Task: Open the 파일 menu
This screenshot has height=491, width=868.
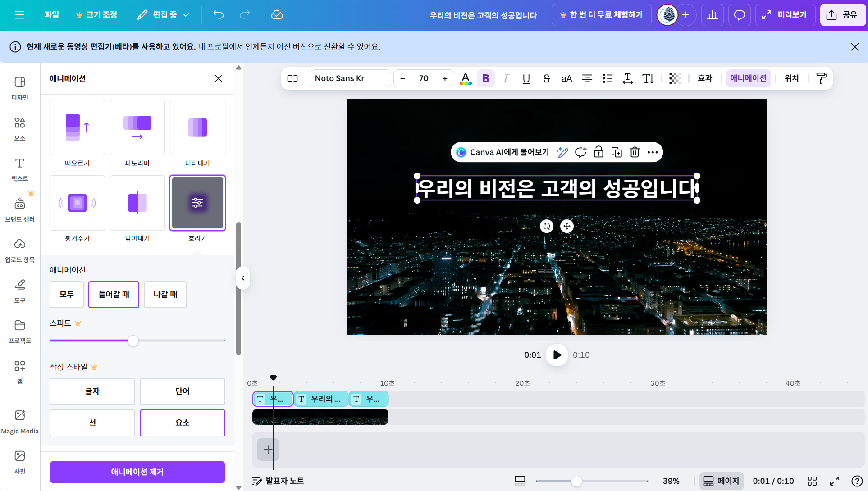Action: tap(52, 15)
